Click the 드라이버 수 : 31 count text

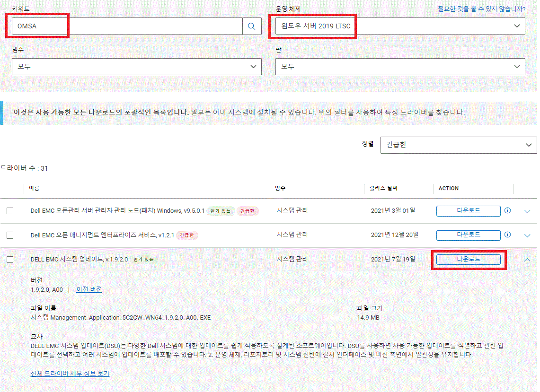24,168
